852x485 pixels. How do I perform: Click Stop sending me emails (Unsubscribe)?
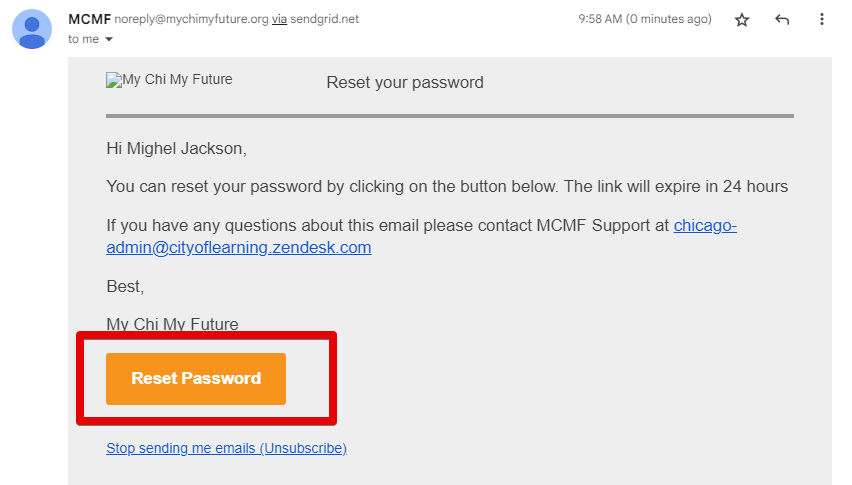coord(226,448)
